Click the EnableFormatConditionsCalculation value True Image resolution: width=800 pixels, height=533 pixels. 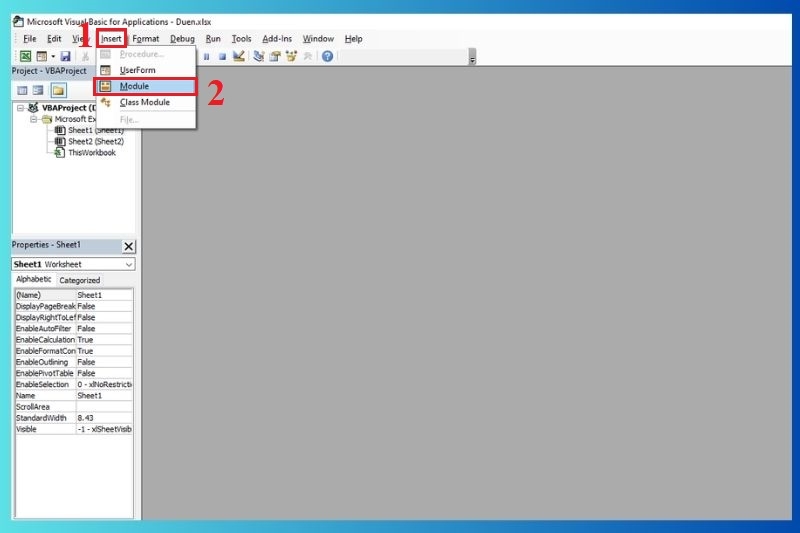105,351
